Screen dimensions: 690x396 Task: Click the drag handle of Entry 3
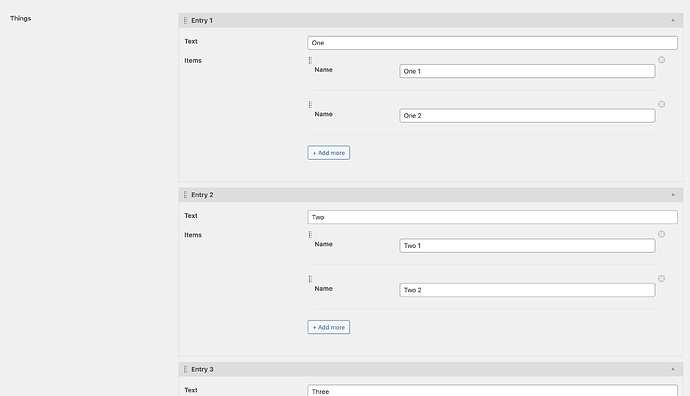point(185,369)
